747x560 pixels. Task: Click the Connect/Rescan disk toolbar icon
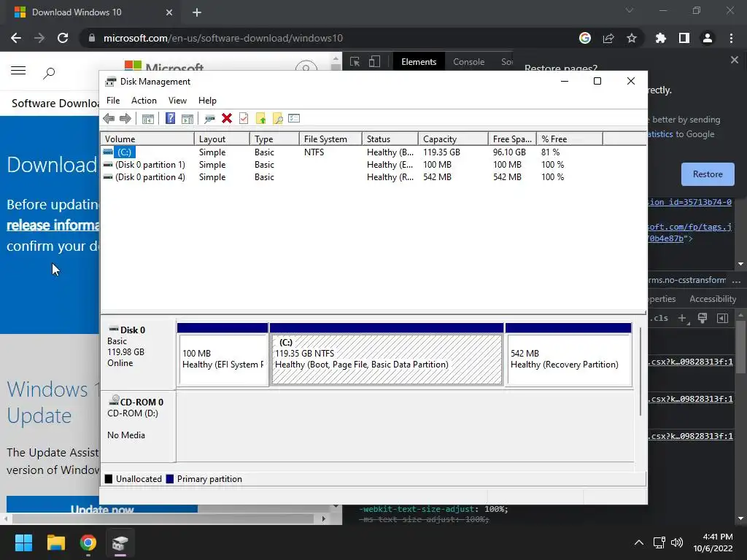click(209, 119)
